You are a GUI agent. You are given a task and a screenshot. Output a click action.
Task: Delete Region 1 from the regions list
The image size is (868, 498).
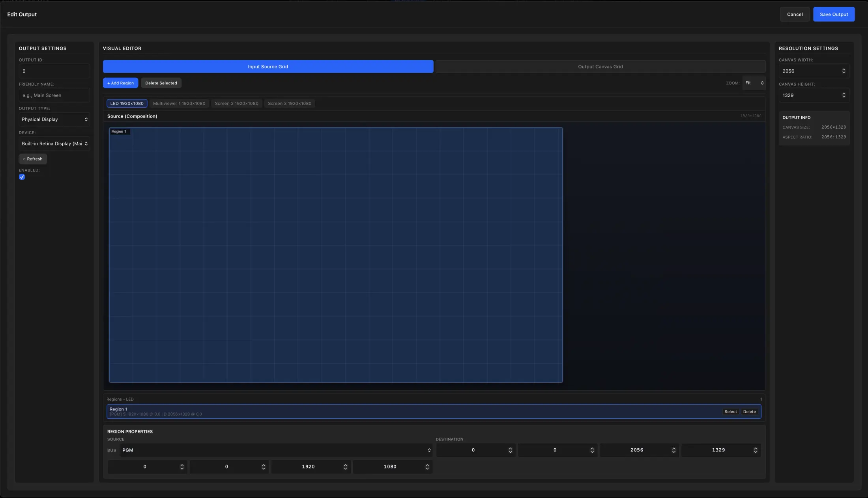tap(749, 412)
